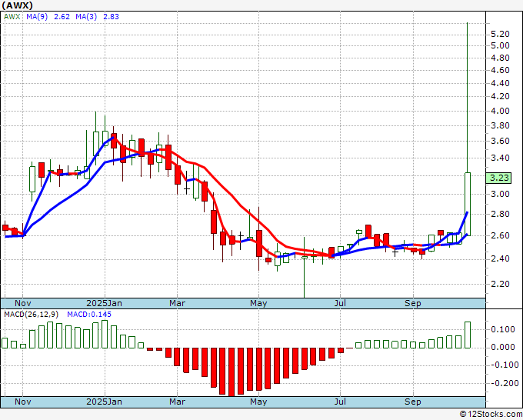Click the 2.60 price axis label
Viewport: 523px width, 420px height.
tap(500, 235)
